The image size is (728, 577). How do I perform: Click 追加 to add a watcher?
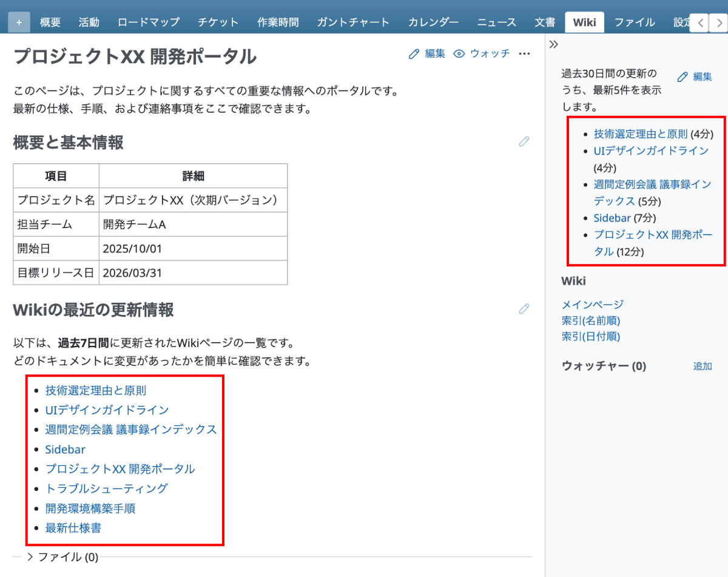702,366
